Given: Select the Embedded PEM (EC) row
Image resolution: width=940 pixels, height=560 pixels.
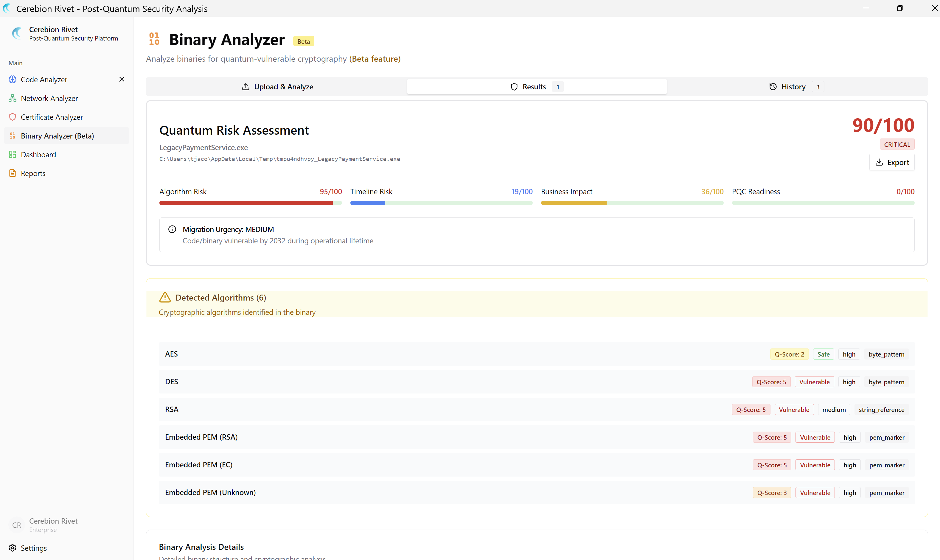Looking at the screenshot, I should click(x=537, y=465).
